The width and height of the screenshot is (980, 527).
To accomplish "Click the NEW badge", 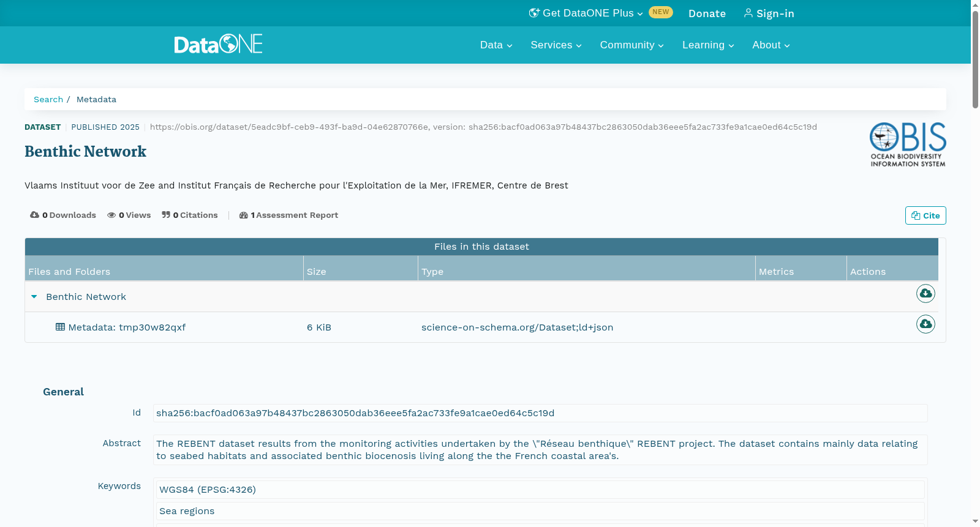I will tap(660, 12).
